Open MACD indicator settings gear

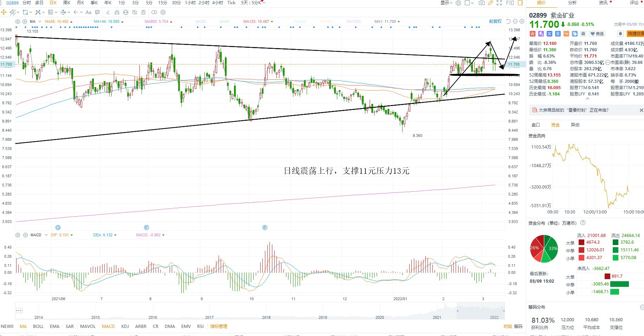[18, 235]
